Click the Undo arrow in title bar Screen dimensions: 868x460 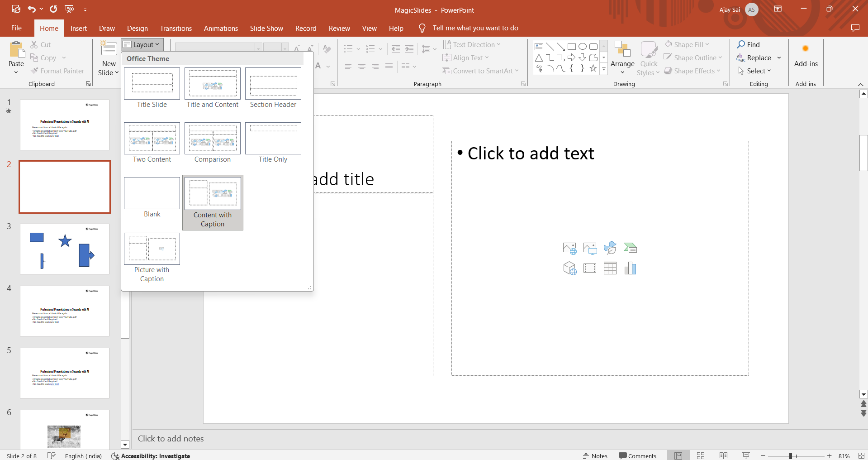tap(31, 9)
